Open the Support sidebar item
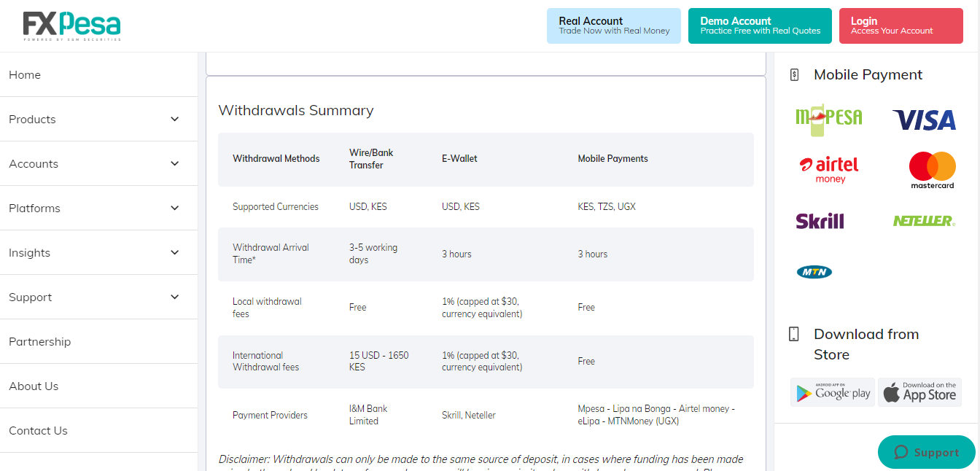 [98, 297]
